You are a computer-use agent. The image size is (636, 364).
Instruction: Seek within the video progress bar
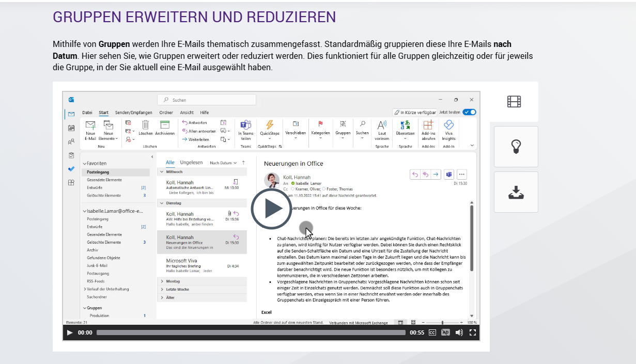point(251,333)
